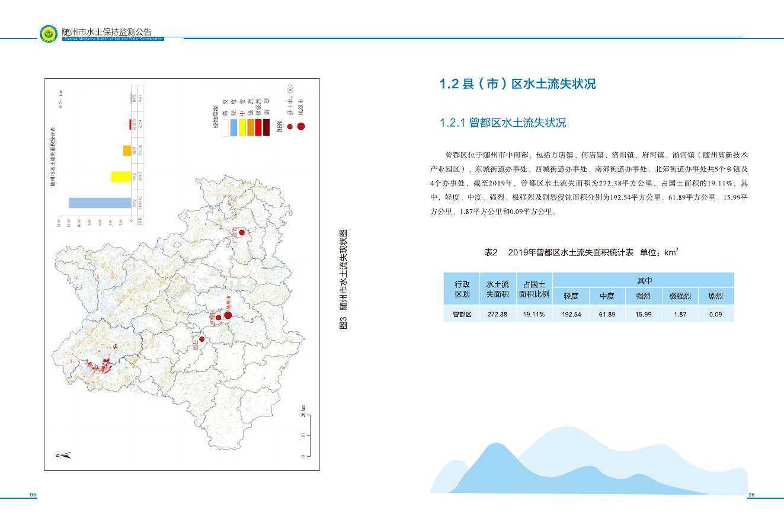The width and height of the screenshot is (784, 532).
Task: Click the 广水市 red dot marker
Action: [x=241, y=232]
